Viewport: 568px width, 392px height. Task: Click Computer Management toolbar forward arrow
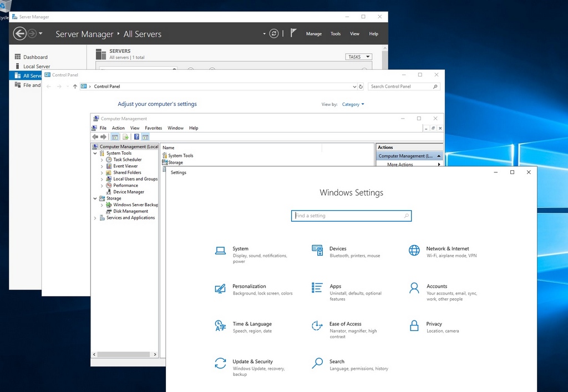pyautogui.click(x=103, y=137)
